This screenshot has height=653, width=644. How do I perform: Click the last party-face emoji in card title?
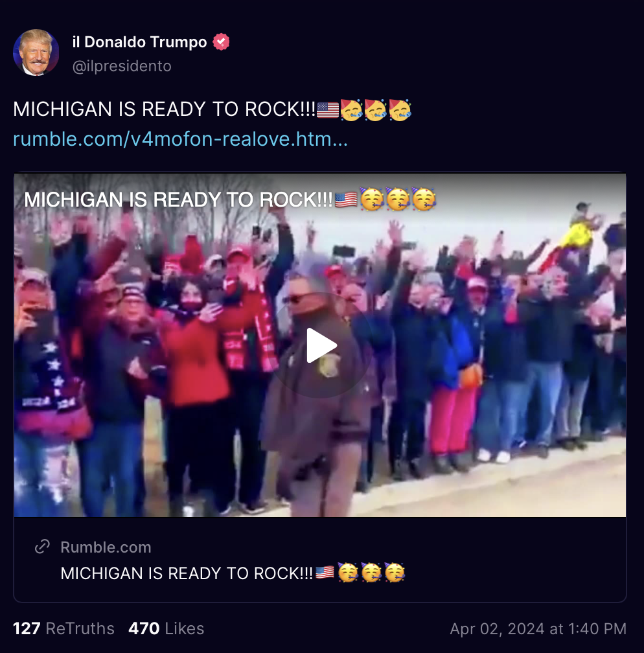pos(395,573)
